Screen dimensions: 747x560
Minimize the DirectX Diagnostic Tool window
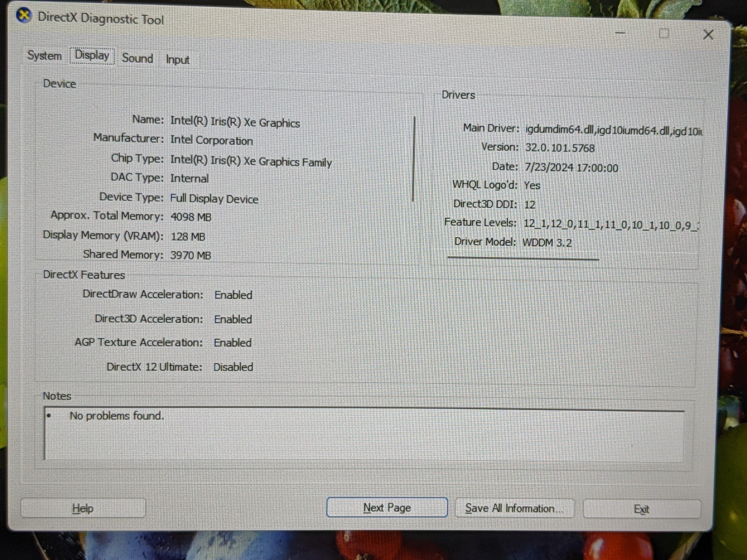pos(620,33)
